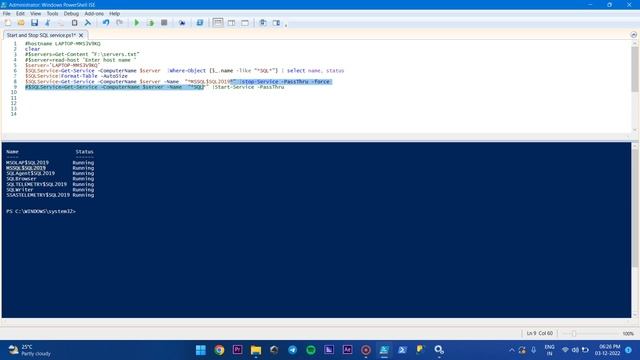
Task: Show script pane on the right
Action: 231,23
